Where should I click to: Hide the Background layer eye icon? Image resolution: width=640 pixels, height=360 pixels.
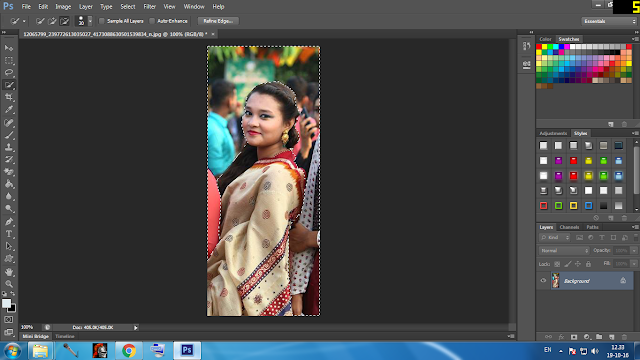(543, 281)
